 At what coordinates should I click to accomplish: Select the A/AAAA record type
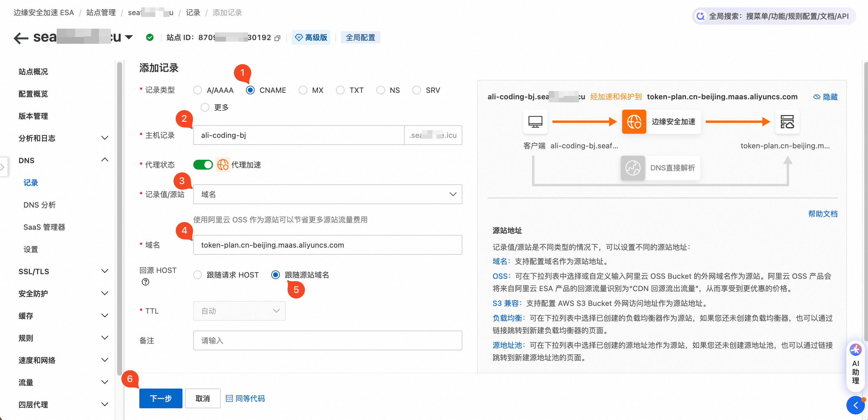point(198,90)
